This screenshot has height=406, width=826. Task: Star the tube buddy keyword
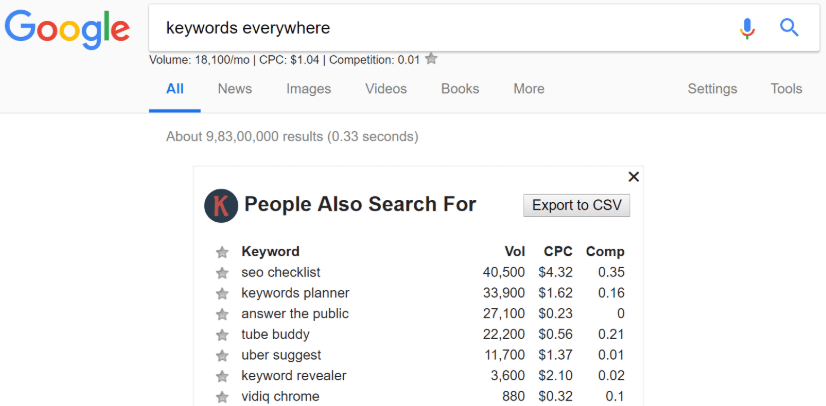(x=222, y=335)
